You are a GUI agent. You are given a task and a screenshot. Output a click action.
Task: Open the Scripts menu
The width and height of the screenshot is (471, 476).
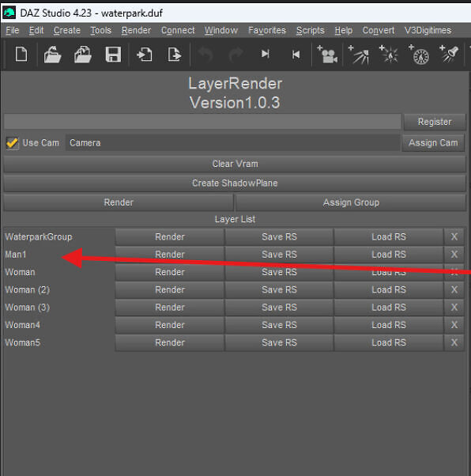coord(310,30)
